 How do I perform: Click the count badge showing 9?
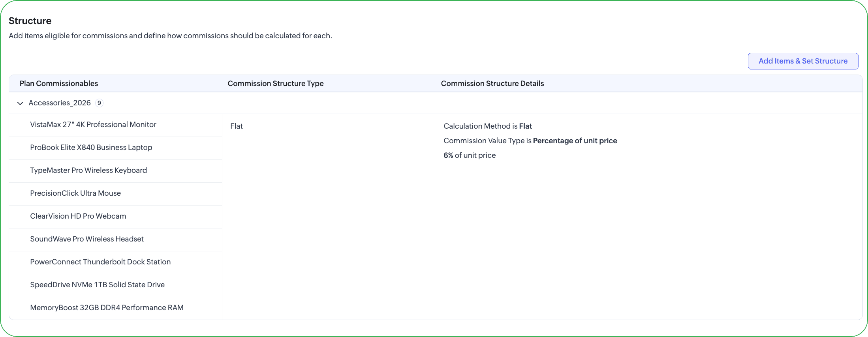point(99,103)
